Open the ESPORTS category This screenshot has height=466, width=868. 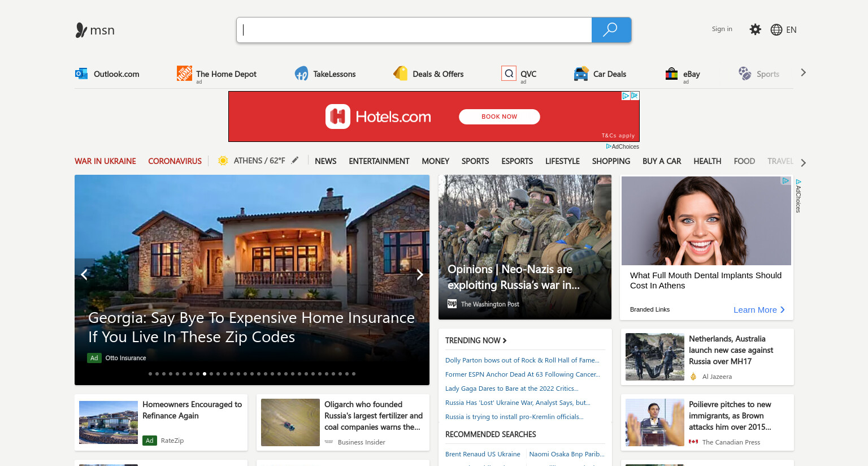point(517,161)
